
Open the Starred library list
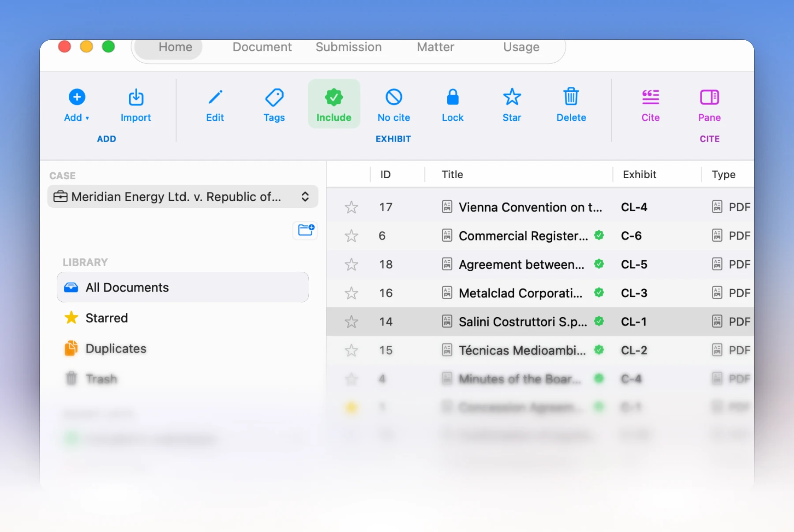coord(183,318)
